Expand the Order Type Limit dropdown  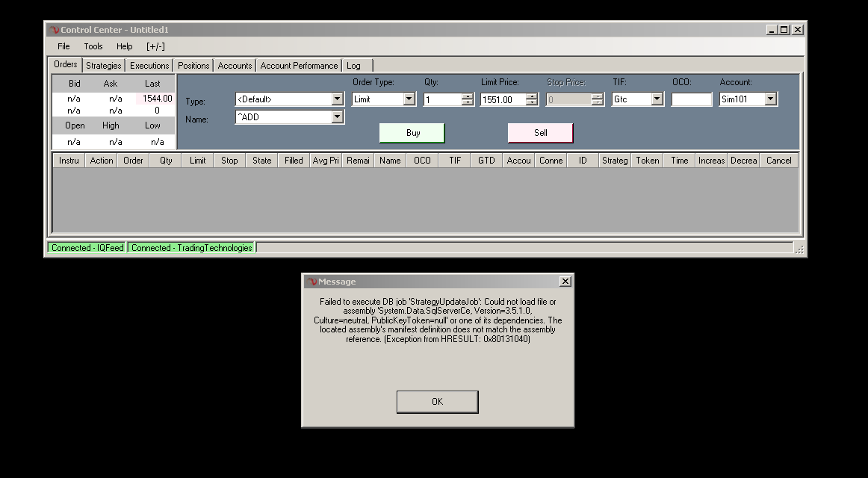click(x=409, y=99)
